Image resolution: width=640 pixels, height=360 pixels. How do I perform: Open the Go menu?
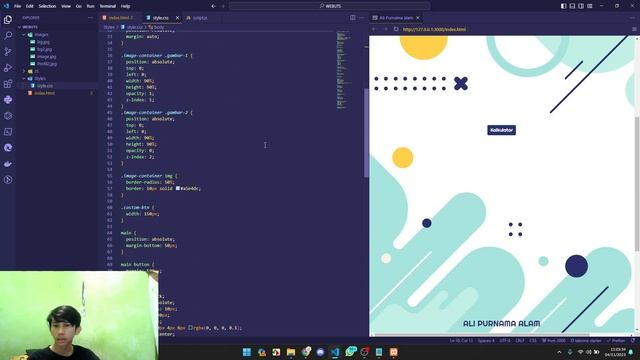pos(78,6)
